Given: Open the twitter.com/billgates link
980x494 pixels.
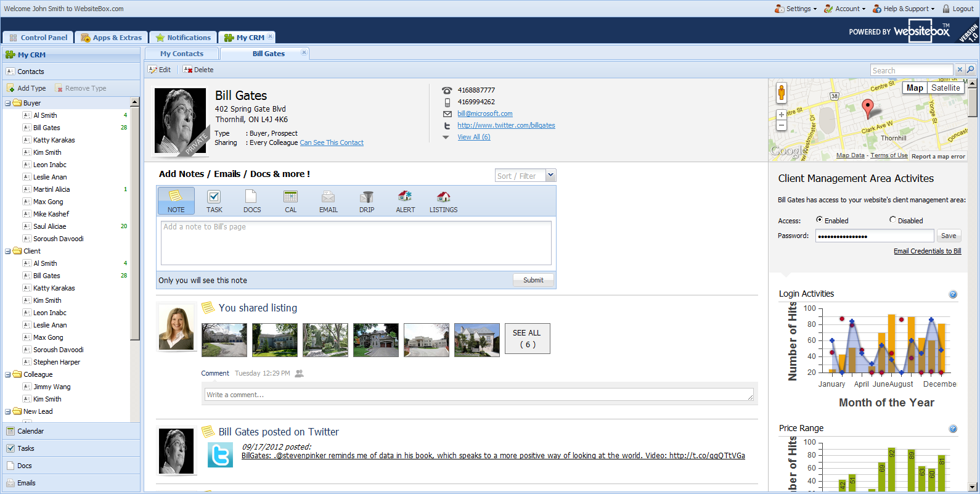Looking at the screenshot, I should click(x=506, y=125).
